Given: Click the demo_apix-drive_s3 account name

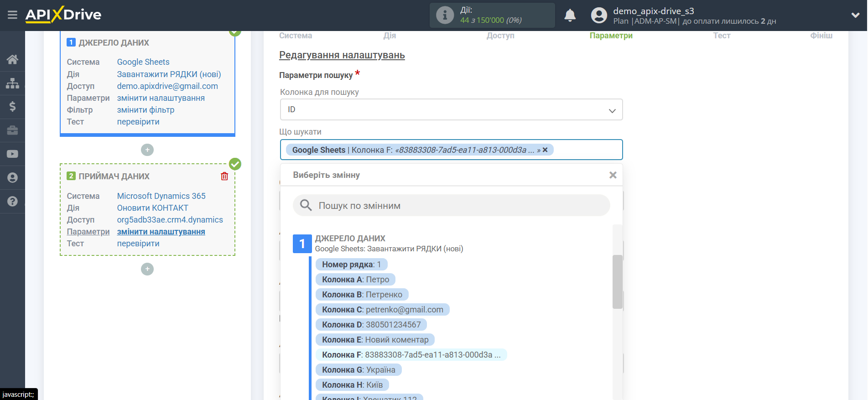Looking at the screenshot, I should (x=654, y=11).
